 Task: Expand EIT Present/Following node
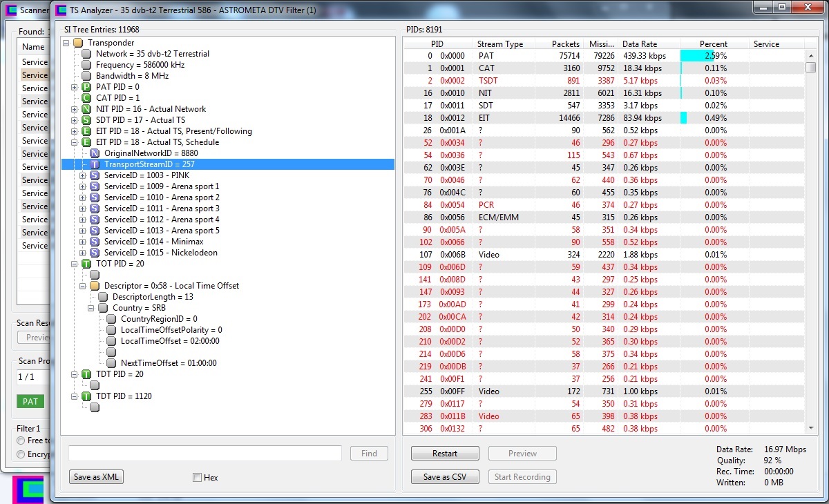[75, 131]
